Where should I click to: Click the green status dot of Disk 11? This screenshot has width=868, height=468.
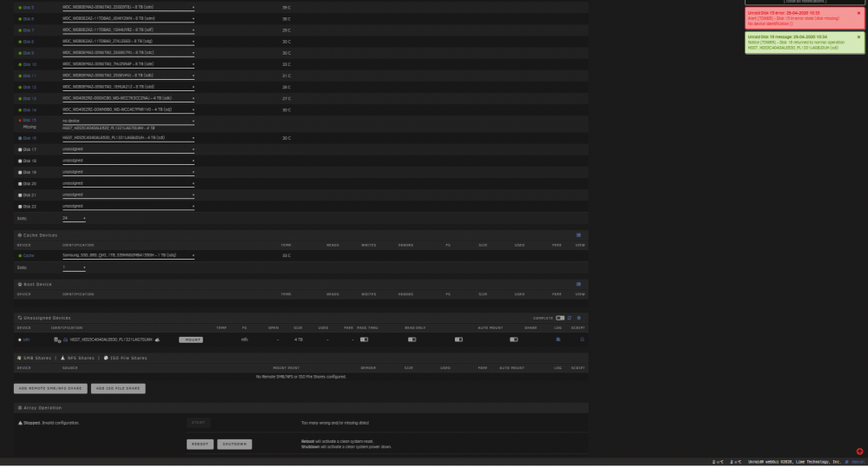click(x=21, y=76)
